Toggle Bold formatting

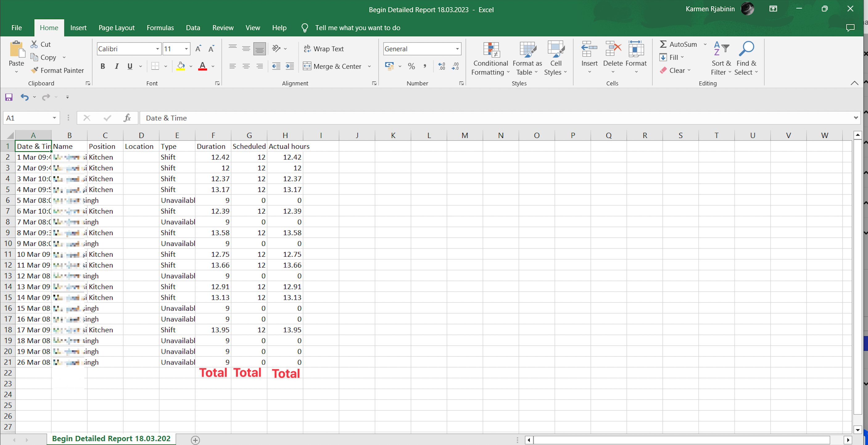(103, 66)
